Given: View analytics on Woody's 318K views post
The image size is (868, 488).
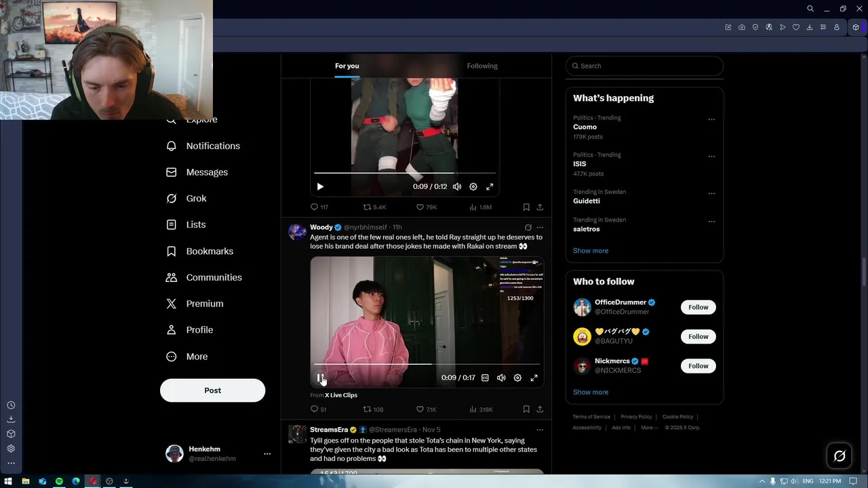Looking at the screenshot, I should [x=480, y=409].
